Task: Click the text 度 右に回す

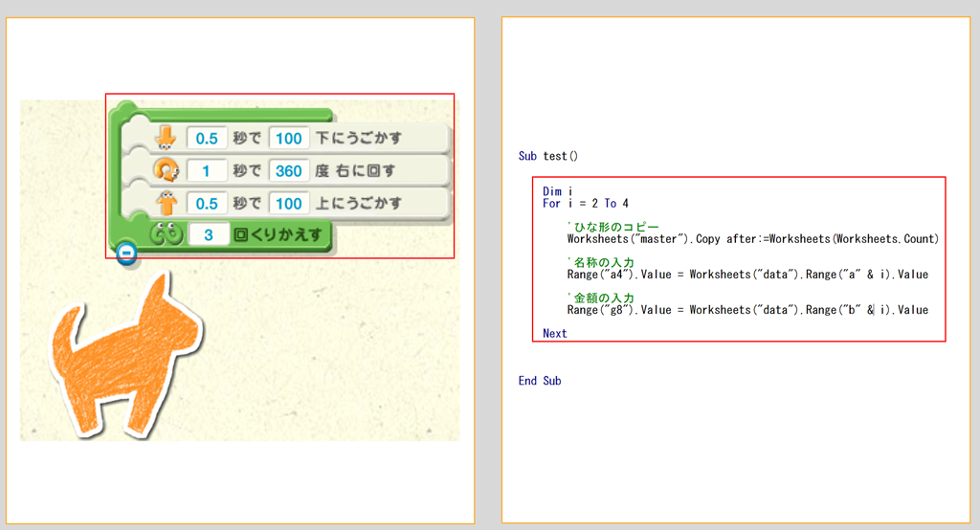Action: click(356, 170)
